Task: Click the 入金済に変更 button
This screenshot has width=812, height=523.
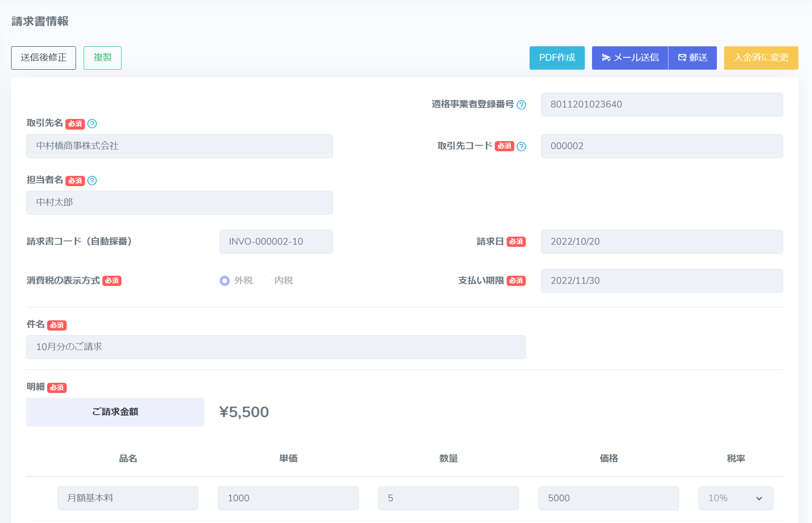Action: [761, 58]
